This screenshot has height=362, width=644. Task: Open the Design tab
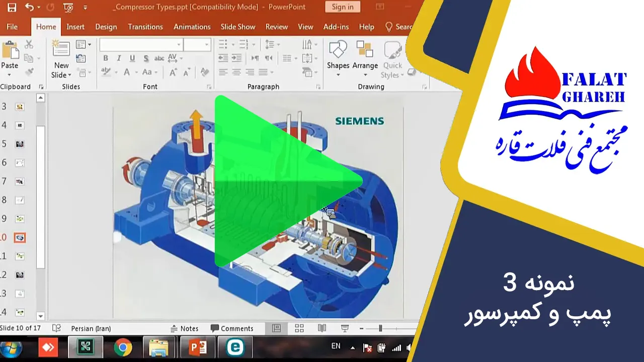(106, 27)
